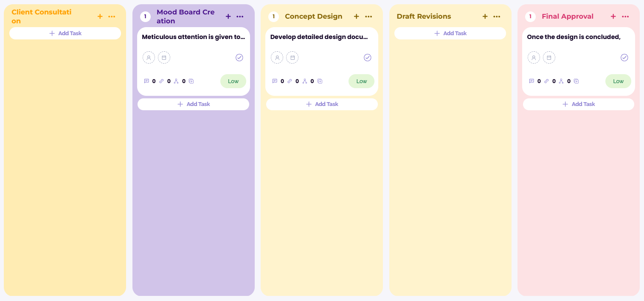The width and height of the screenshot is (644, 301).
Task: Click assignee icon on Mood Board task
Action: [x=149, y=58]
